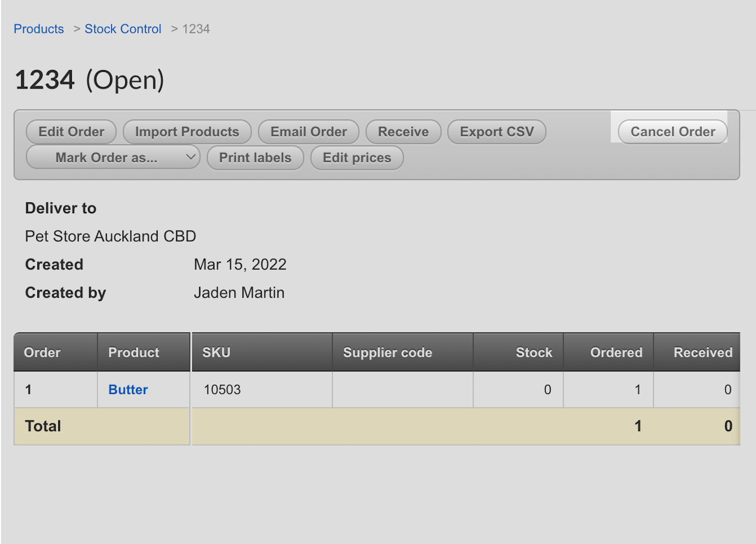The width and height of the screenshot is (756, 544).
Task: Click the Receive button
Action: point(403,132)
